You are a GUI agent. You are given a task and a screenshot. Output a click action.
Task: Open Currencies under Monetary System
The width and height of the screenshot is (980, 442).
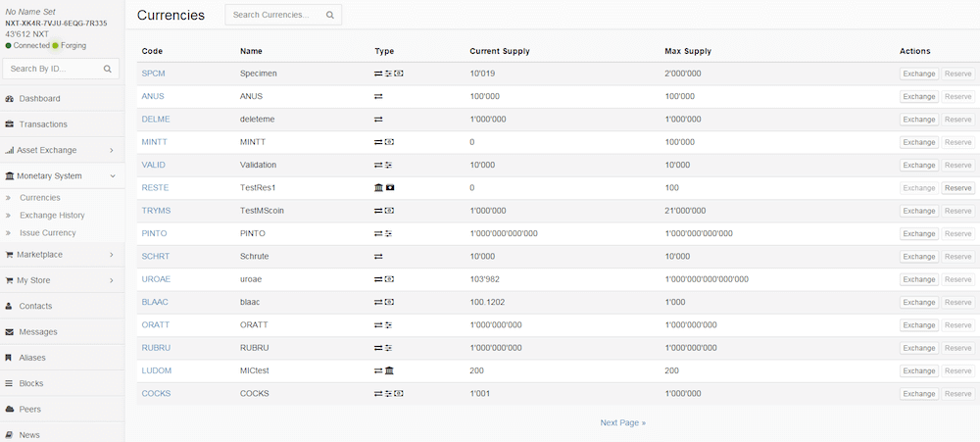tap(40, 198)
